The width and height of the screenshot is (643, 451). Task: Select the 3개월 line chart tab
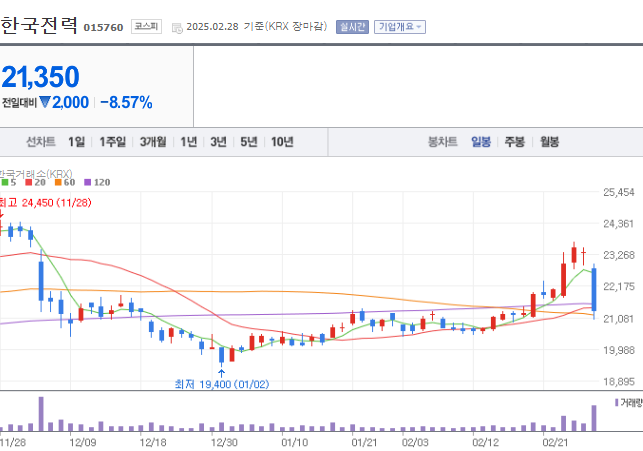153,142
